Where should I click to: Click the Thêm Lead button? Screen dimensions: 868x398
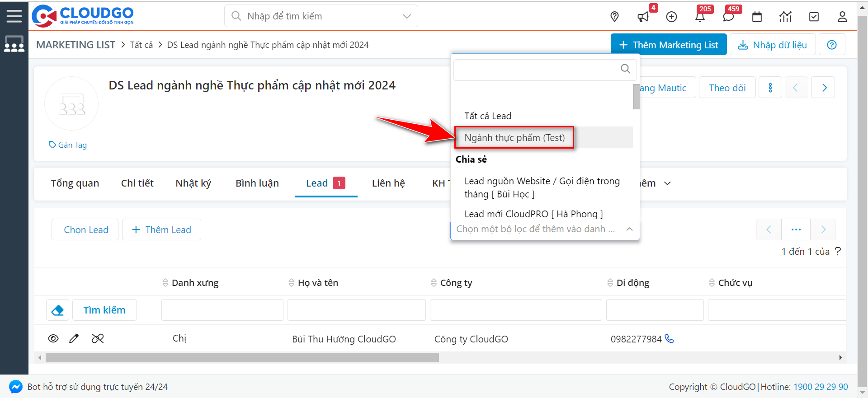tap(161, 230)
